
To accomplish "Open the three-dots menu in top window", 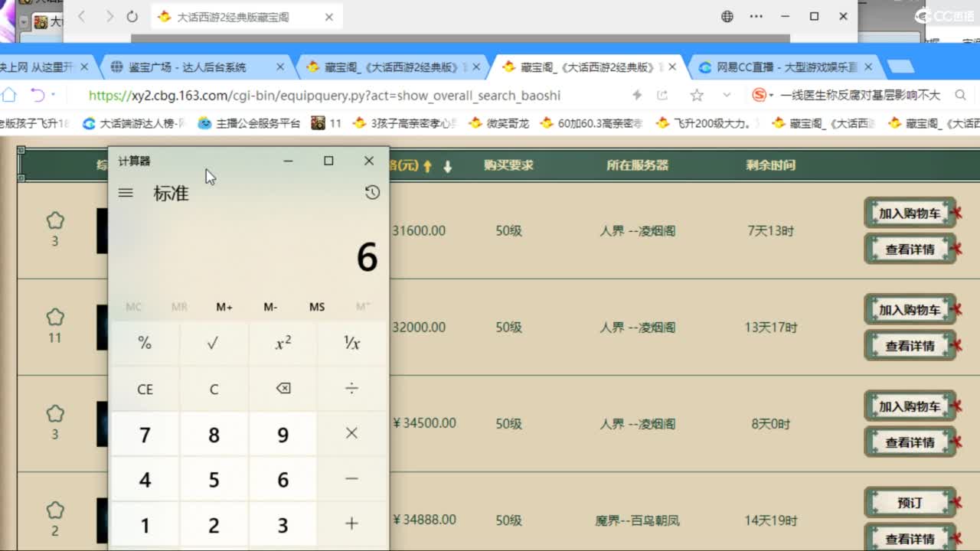I will 756,16.
